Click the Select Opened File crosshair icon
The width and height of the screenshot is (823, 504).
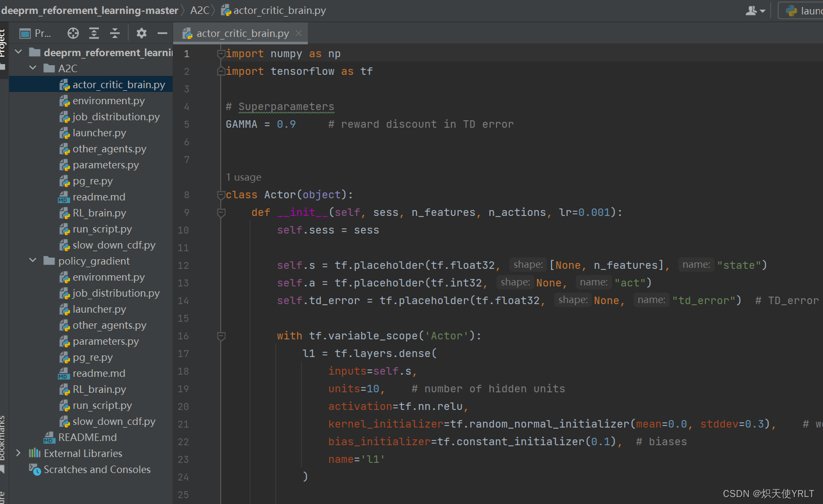[73, 34]
